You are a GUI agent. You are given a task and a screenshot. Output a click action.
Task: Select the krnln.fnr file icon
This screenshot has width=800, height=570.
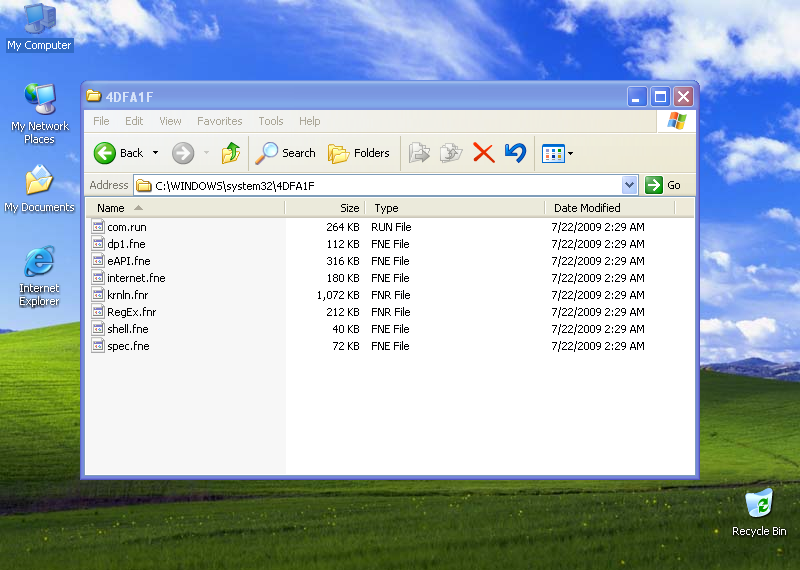point(98,294)
